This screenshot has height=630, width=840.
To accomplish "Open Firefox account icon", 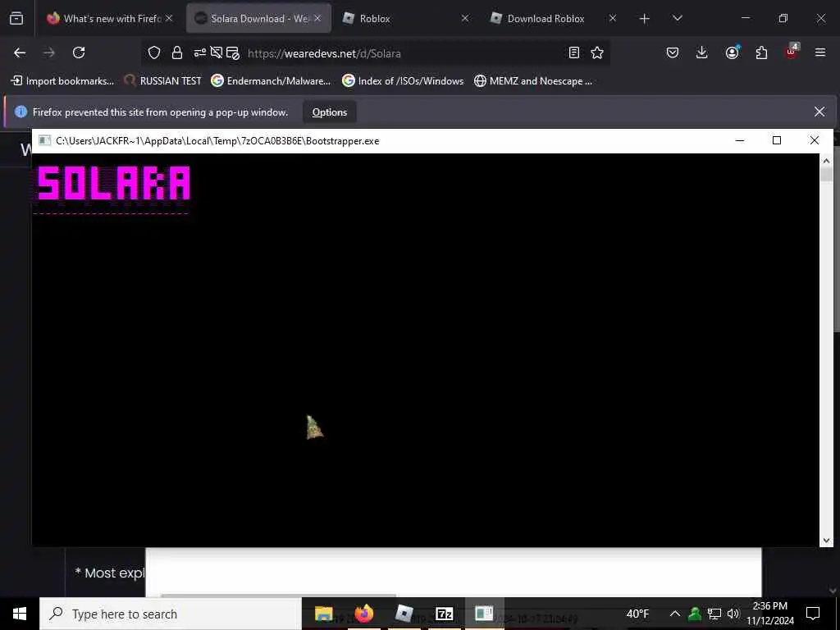I will (732, 52).
